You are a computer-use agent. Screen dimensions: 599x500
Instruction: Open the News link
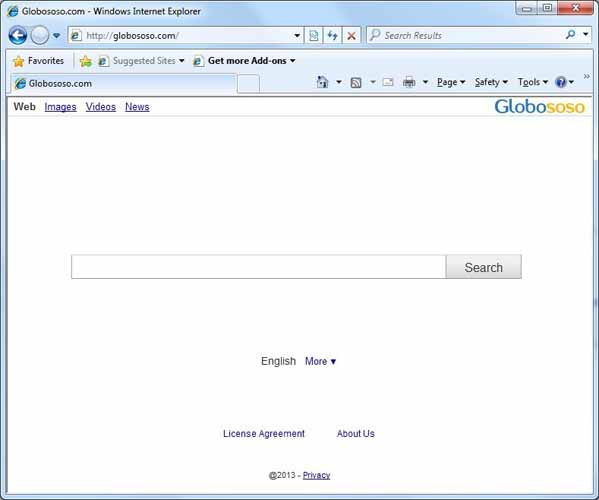point(137,107)
